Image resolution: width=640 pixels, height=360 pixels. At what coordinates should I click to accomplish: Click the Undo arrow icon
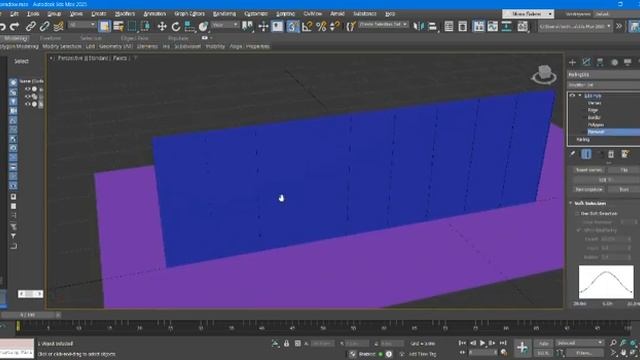click(x=2, y=27)
